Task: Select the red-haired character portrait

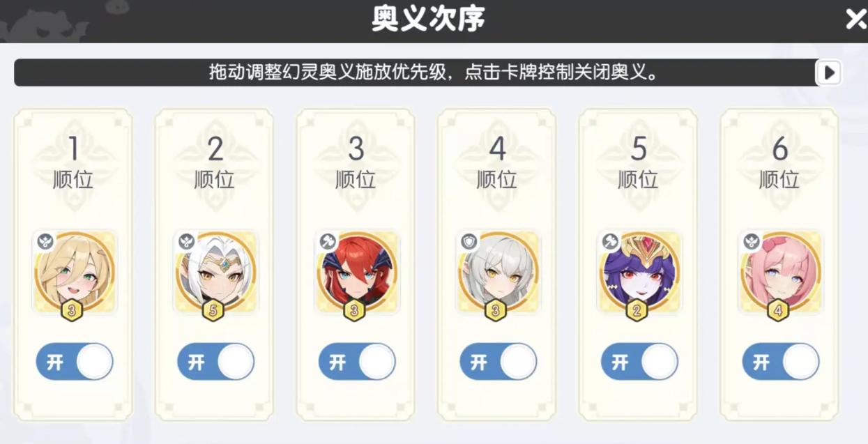Action: point(357,272)
